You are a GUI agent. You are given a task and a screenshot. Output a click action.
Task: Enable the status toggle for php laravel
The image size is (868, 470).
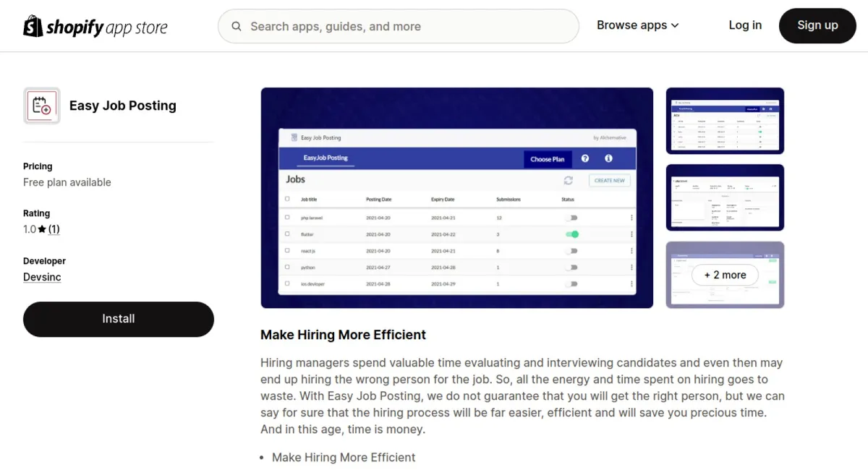572,218
